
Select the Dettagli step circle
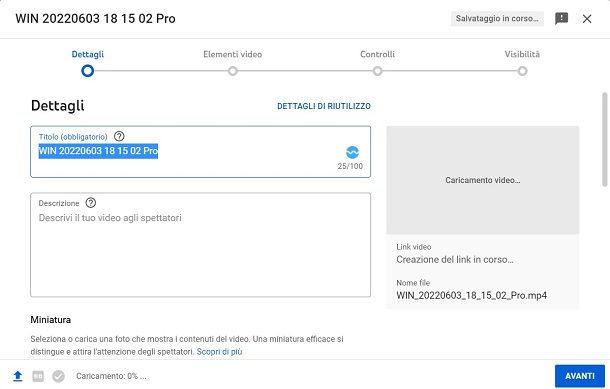tap(88, 71)
